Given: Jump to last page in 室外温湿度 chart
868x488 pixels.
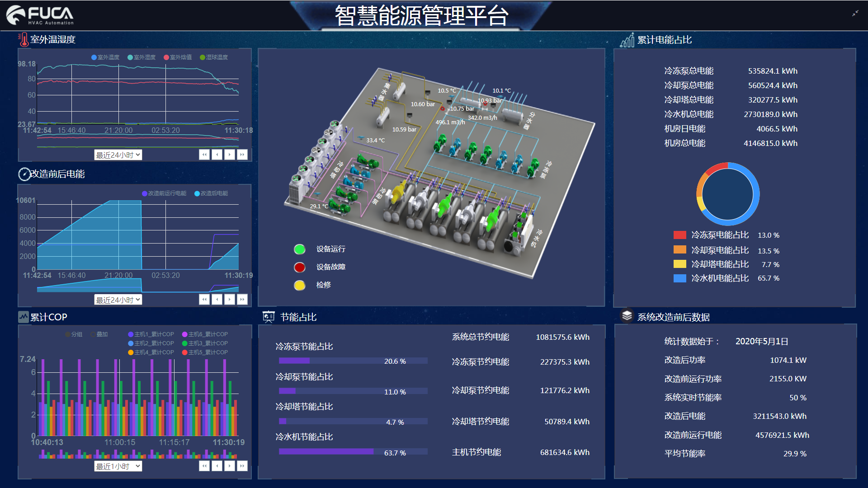Looking at the screenshot, I should pos(242,155).
